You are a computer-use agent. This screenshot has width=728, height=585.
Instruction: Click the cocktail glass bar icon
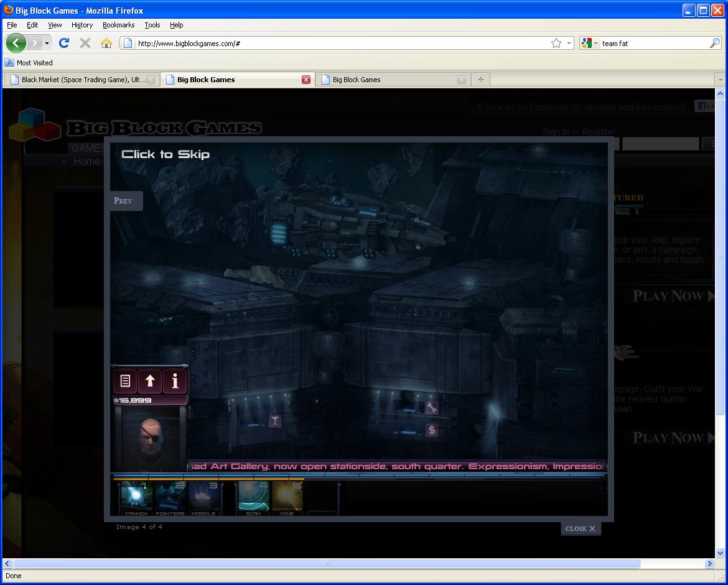(x=274, y=421)
